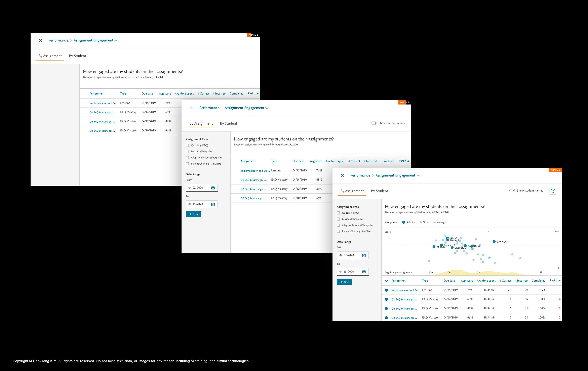Viewport: 588px width, 371px height.
Task: Toggle Show student names in Phase 3
Action: pos(512,191)
